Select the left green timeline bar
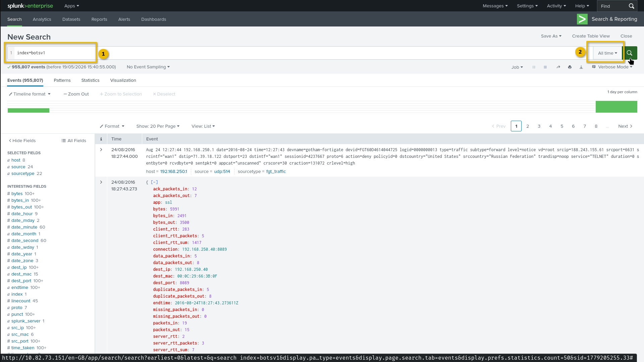The image size is (644, 362). [x=29, y=110]
